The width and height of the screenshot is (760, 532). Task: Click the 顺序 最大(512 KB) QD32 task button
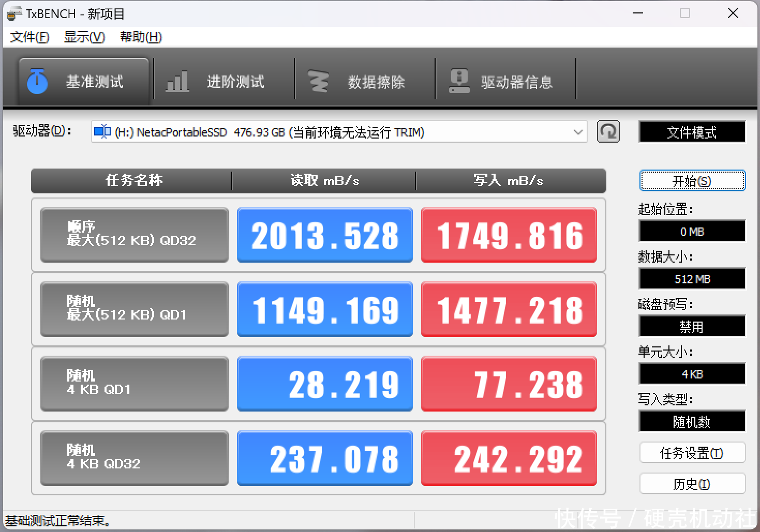[135, 235]
